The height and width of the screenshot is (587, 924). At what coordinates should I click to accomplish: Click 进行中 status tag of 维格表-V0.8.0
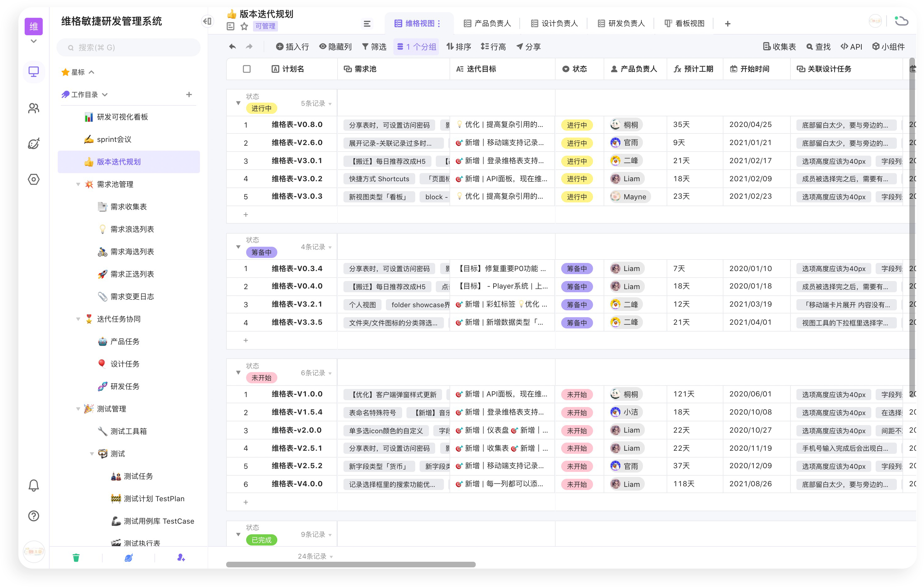pyautogui.click(x=577, y=125)
